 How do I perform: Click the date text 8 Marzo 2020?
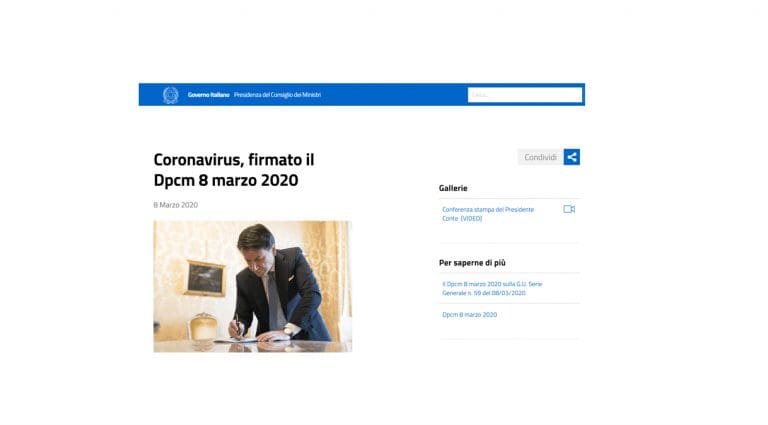tap(175, 205)
